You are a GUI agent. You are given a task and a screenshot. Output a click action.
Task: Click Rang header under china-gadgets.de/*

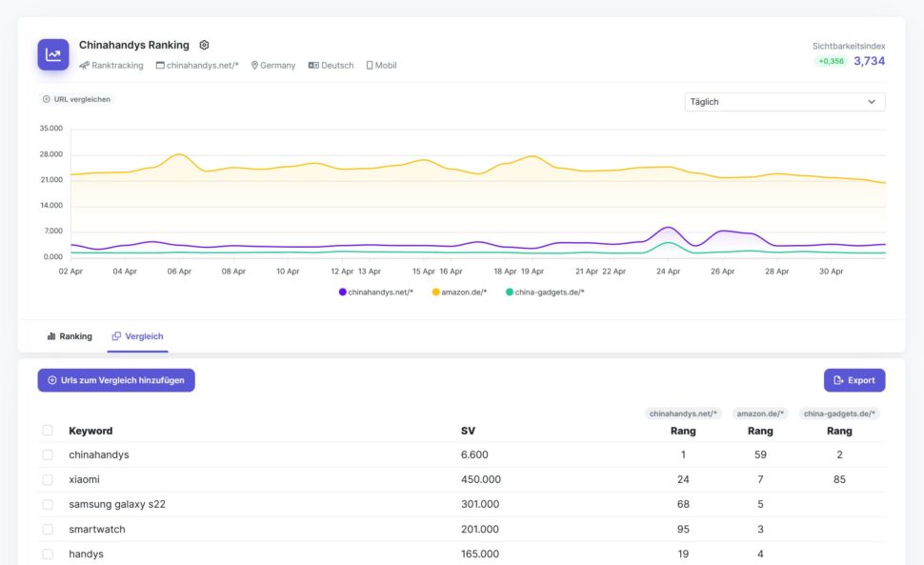pos(839,431)
